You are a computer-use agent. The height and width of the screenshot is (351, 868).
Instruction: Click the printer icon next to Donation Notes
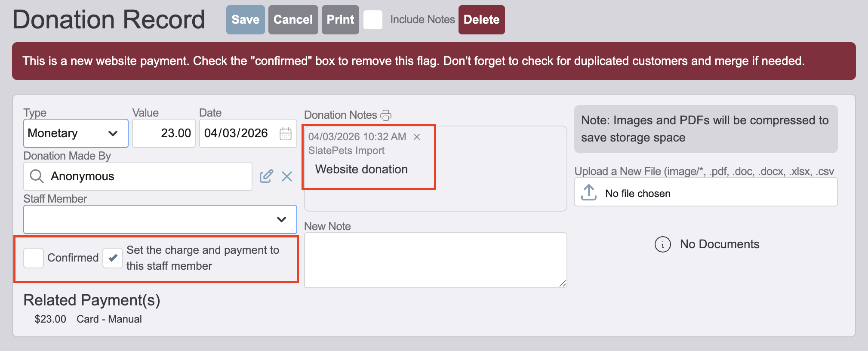coord(386,115)
